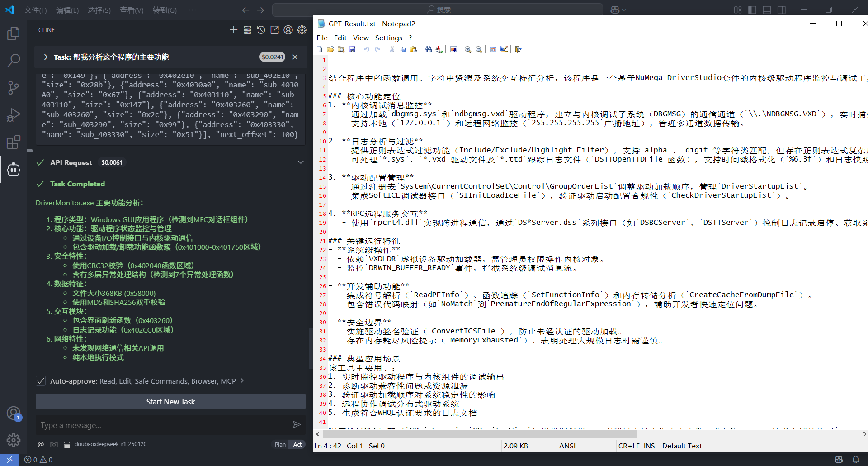
Task: Open the Search view in activity bar
Action: (x=14, y=60)
